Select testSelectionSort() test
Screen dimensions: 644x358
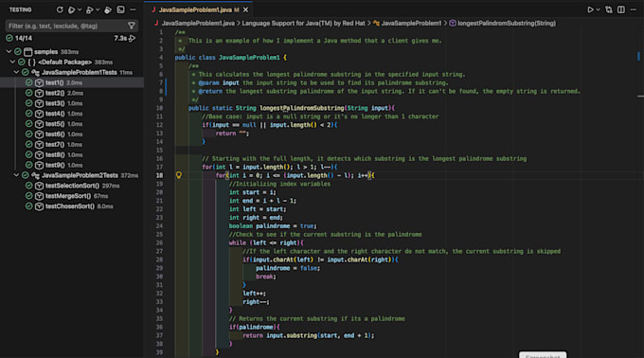tap(72, 186)
